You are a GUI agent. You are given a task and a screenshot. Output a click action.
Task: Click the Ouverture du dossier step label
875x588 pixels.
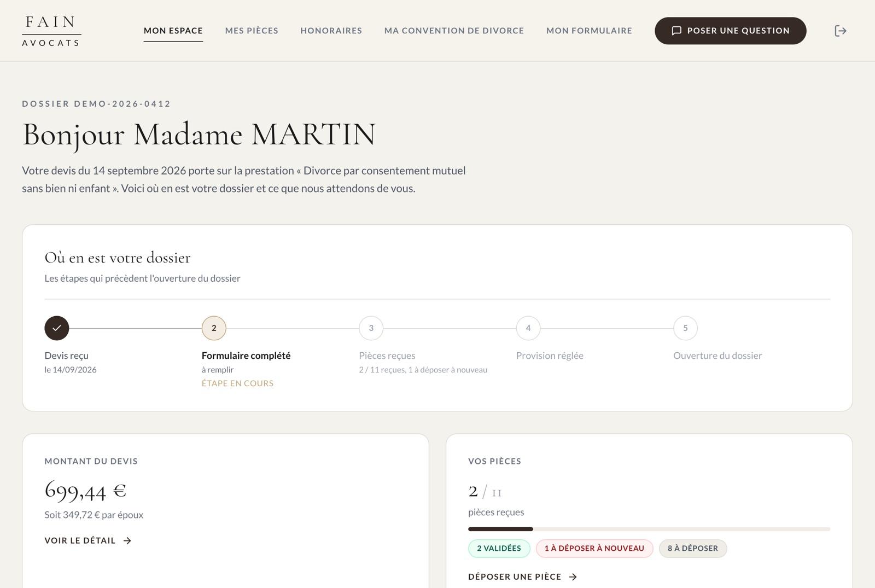tap(717, 356)
